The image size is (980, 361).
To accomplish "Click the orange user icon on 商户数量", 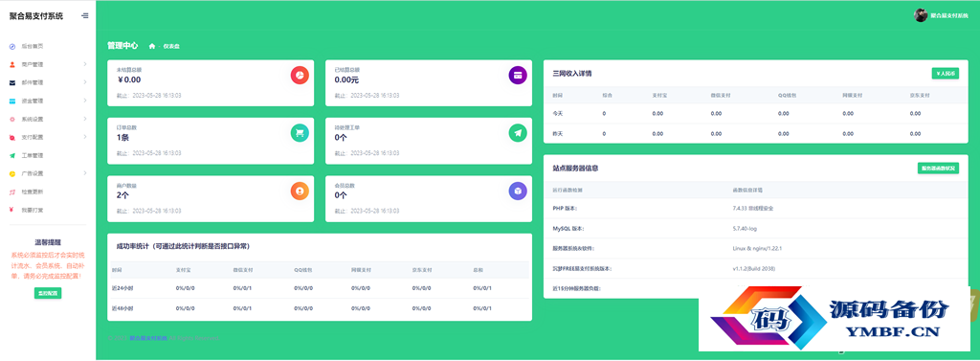I will (x=300, y=191).
